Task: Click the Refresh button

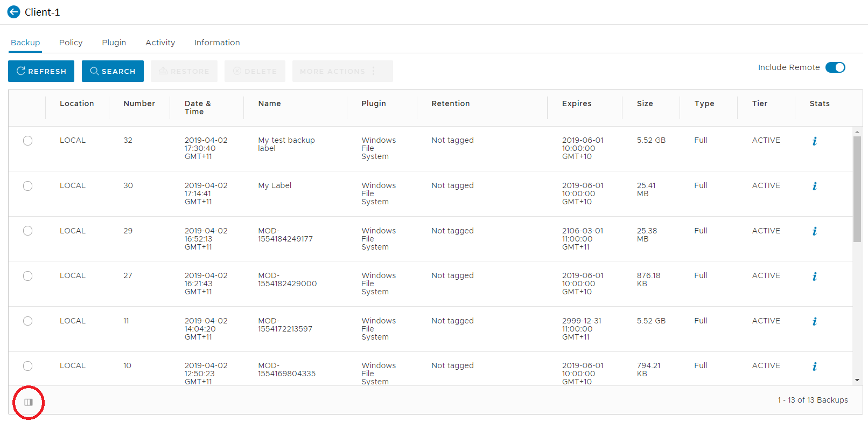Action: (41, 71)
